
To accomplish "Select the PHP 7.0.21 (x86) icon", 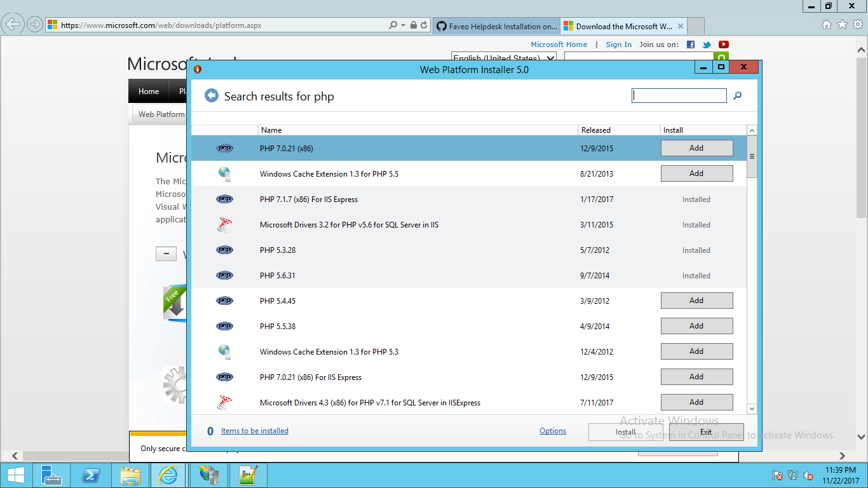I will tap(225, 148).
